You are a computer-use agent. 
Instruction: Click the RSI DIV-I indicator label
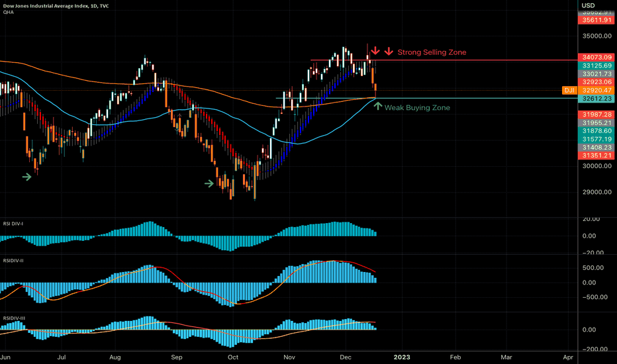(x=13, y=224)
